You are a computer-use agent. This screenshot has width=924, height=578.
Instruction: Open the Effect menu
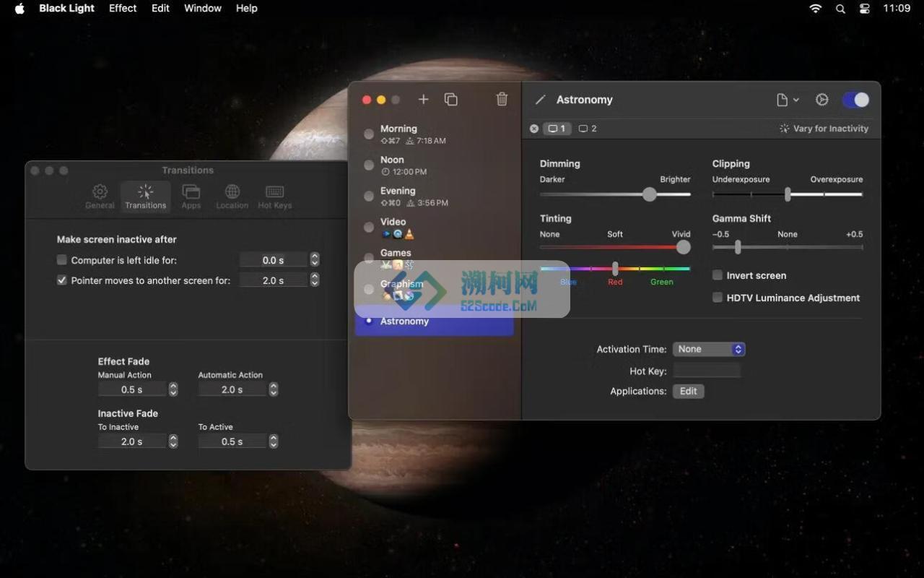coord(123,8)
